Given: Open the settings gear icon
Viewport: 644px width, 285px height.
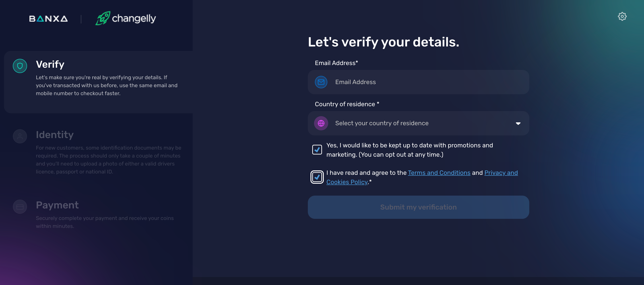Looking at the screenshot, I should 623,16.
